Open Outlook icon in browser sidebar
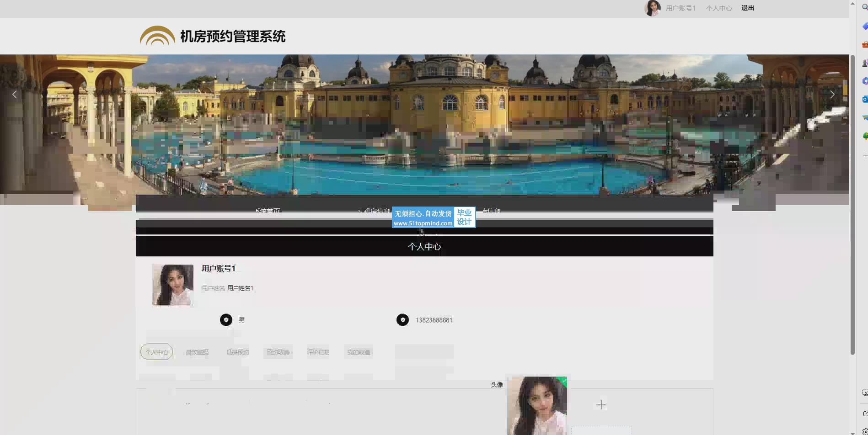This screenshot has height=435, width=868. pyautogui.click(x=864, y=99)
